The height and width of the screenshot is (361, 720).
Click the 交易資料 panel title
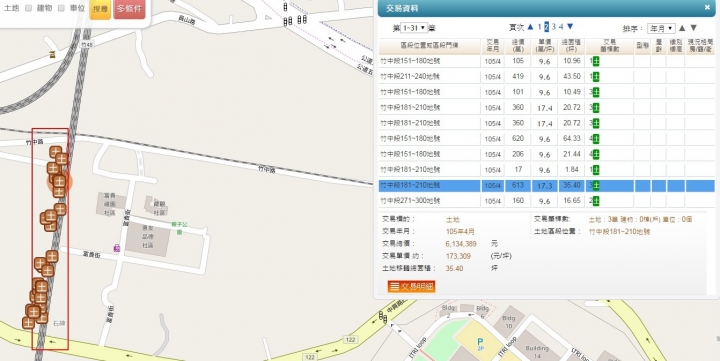(402, 9)
